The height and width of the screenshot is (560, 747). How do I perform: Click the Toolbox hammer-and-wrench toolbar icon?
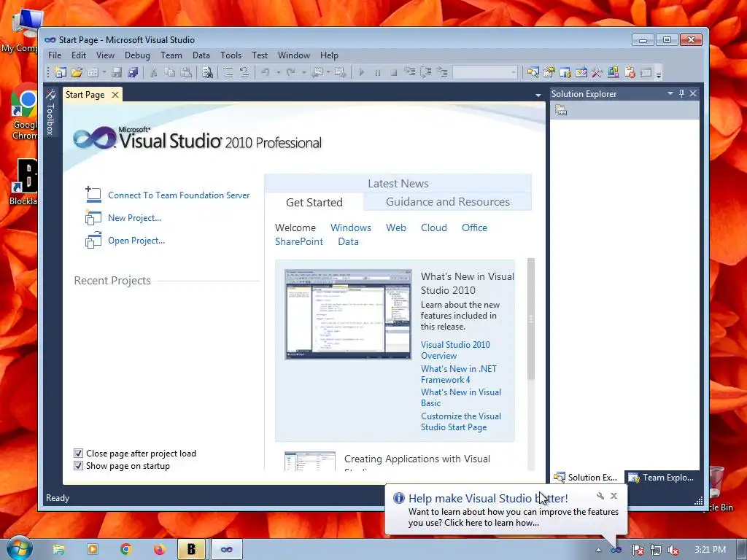tap(597, 72)
